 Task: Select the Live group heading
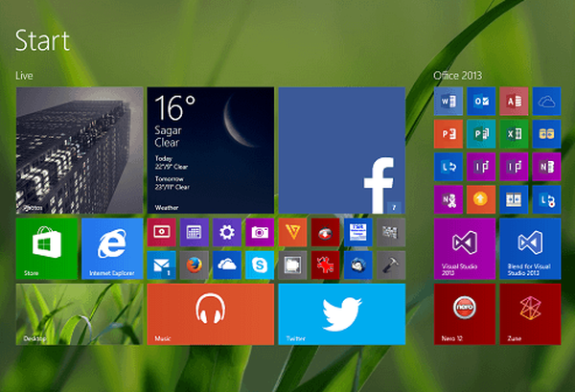24,76
